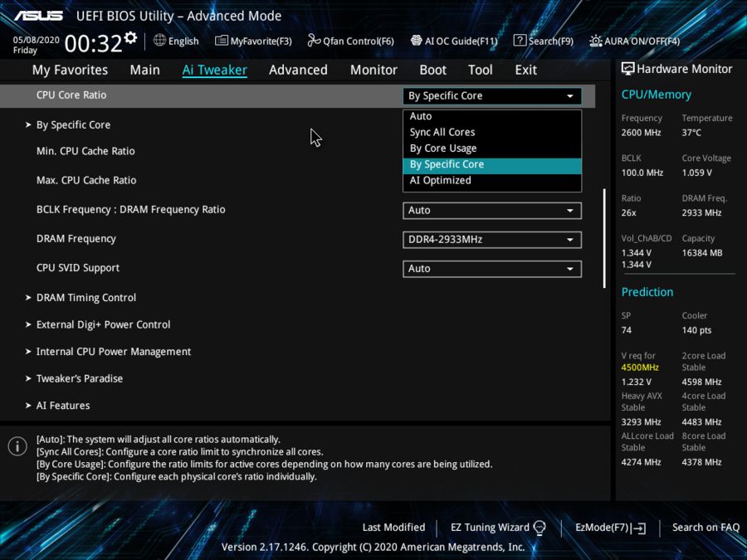Choose Auto in CPU Core Ratio list
Viewport: 747px width, 560px height.
pos(491,116)
